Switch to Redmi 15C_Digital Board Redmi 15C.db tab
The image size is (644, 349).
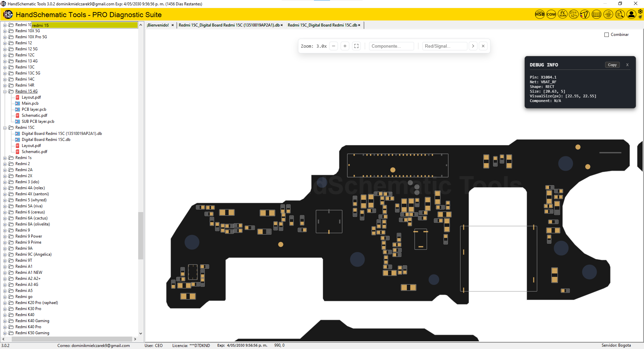[x=322, y=25]
